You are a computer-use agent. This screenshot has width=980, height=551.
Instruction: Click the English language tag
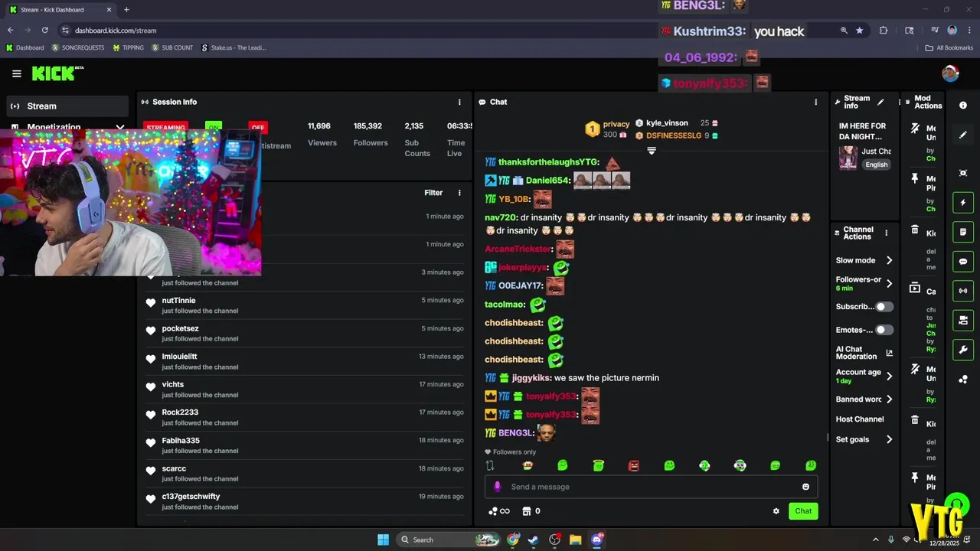[x=877, y=165]
